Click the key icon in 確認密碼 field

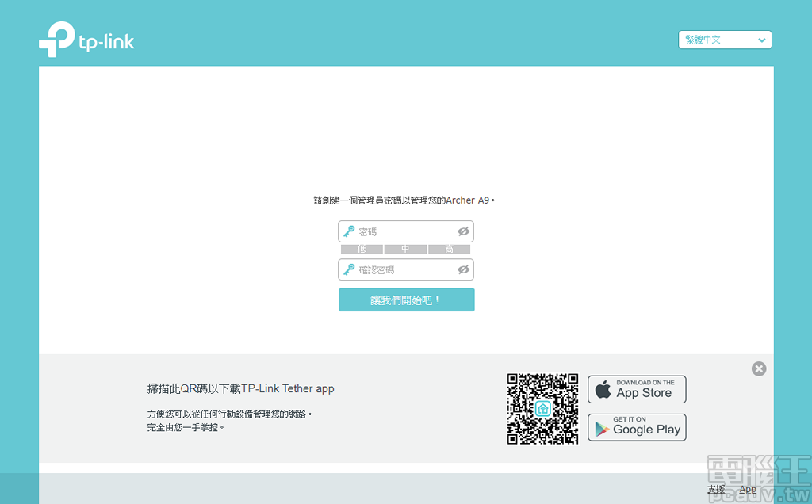pyautogui.click(x=349, y=269)
